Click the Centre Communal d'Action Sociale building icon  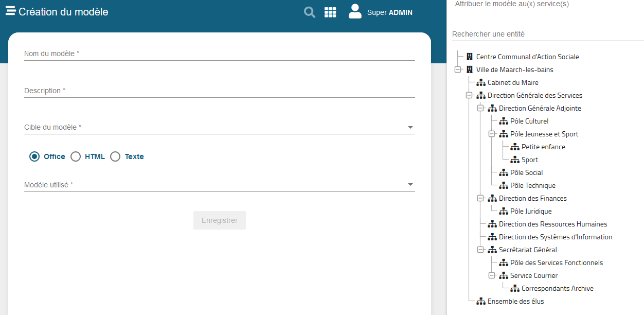click(x=469, y=57)
